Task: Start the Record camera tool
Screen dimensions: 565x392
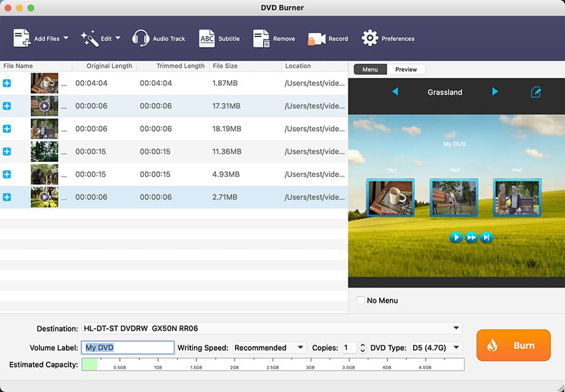Action: pos(316,39)
